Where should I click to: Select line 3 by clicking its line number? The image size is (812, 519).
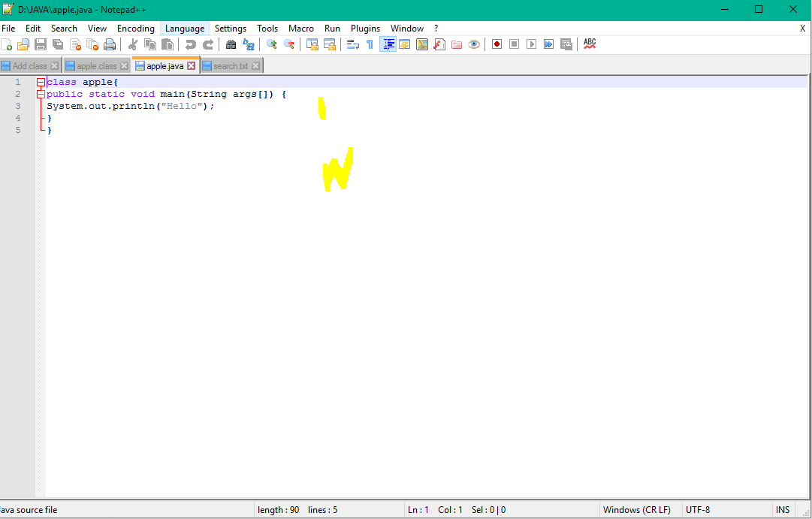[x=17, y=105]
